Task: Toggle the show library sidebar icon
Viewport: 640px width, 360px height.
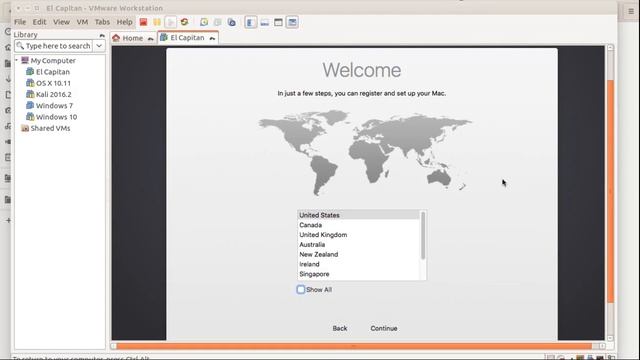Action: click(251, 22)
